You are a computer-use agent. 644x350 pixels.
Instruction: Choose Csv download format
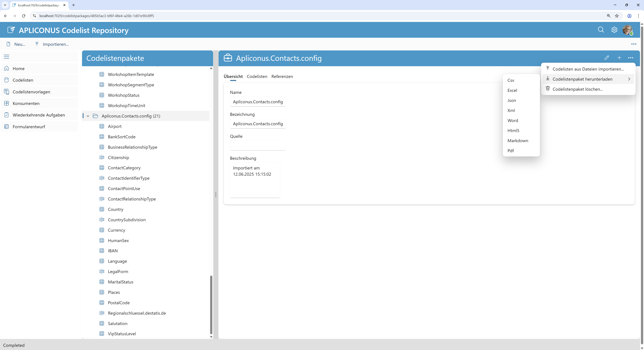click(x=521, y=80)
